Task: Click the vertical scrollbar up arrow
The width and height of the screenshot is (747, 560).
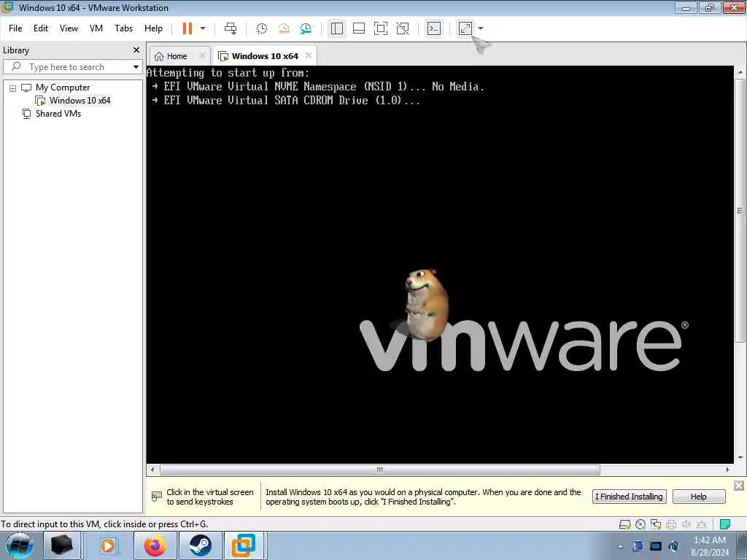Action: tap(740, 73)
